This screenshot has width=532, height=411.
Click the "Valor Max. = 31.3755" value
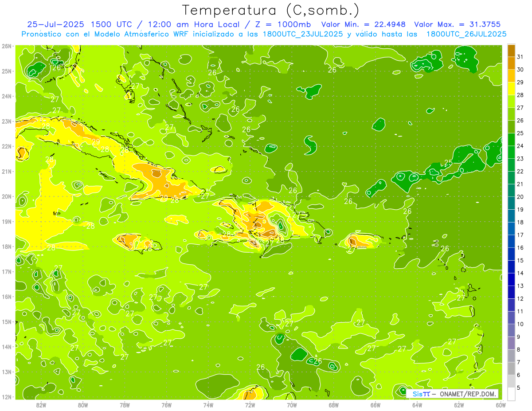(x=458, y=24)
